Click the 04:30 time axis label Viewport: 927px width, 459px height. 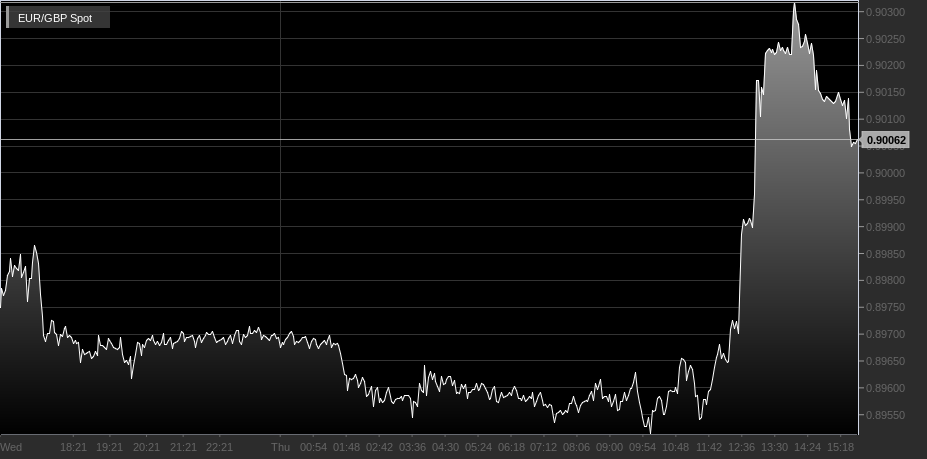point(446,447)
